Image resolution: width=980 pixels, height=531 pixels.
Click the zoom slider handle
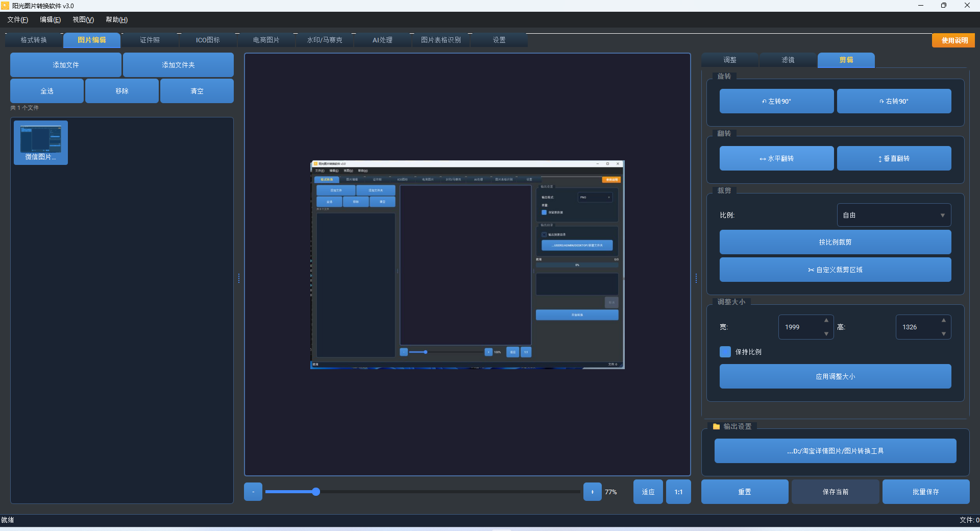point(316,492)
